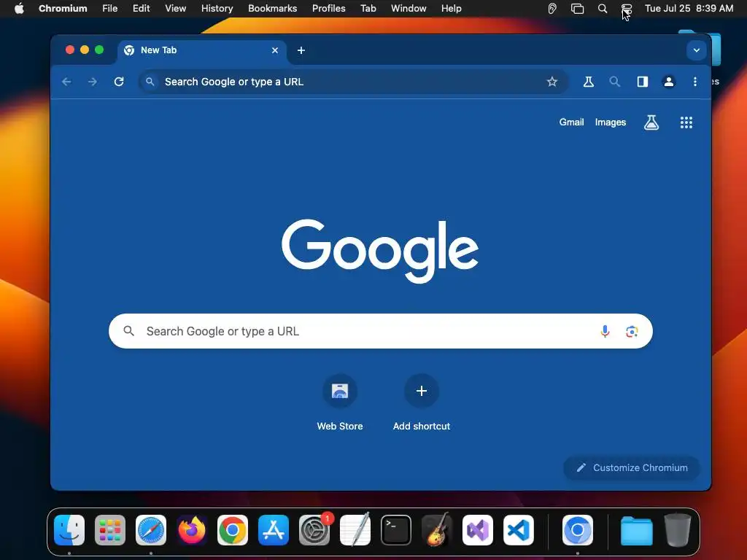747x560 pixels.
Task: Open Launchpad from the Dock
Action: pyautogui.click(x=110, y=530)
